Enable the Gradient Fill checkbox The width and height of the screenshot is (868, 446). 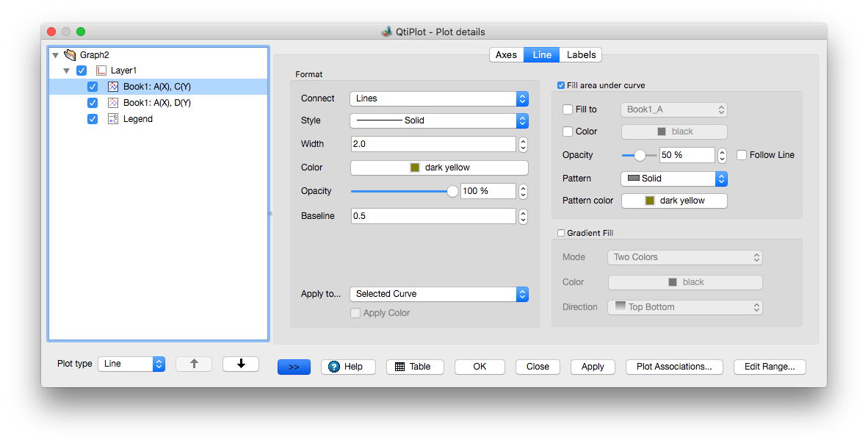click(x=562, y=233)
